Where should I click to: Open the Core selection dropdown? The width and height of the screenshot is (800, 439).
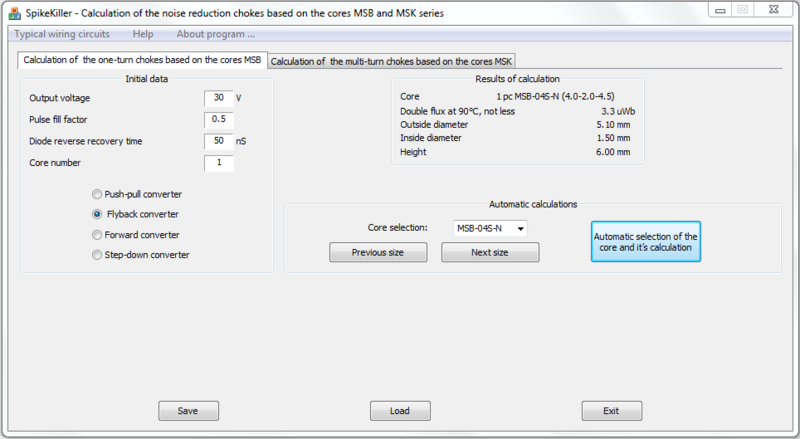coord(490,228)
